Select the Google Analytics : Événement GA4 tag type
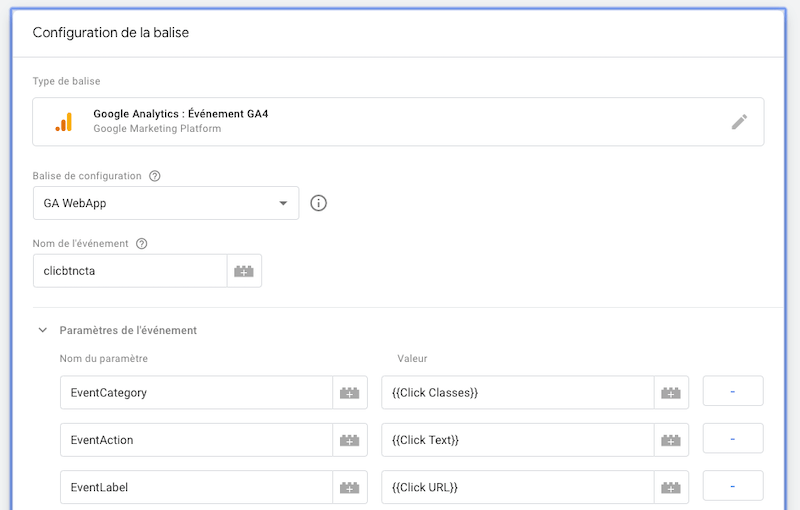 point(398,122)
